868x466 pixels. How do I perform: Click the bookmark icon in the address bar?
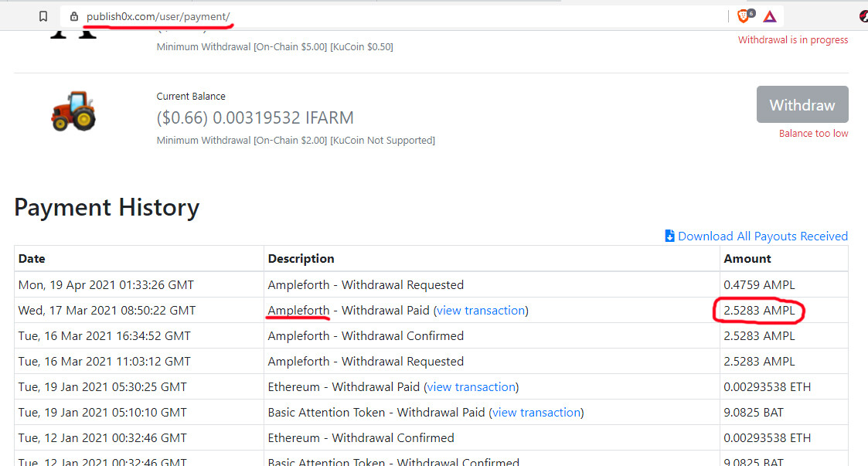point(43,16)
